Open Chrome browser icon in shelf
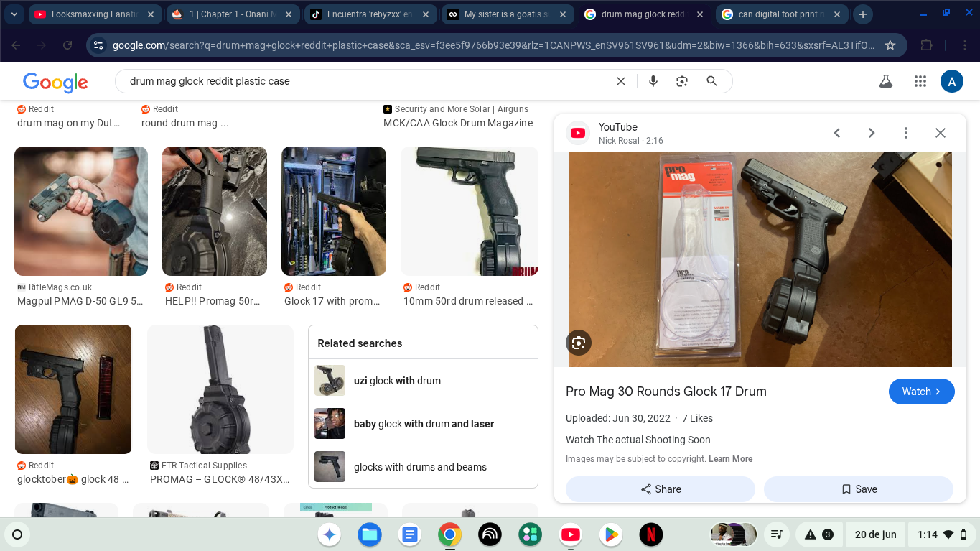The height and width of the screenshot is (551, 980). [x=450, y=534]
